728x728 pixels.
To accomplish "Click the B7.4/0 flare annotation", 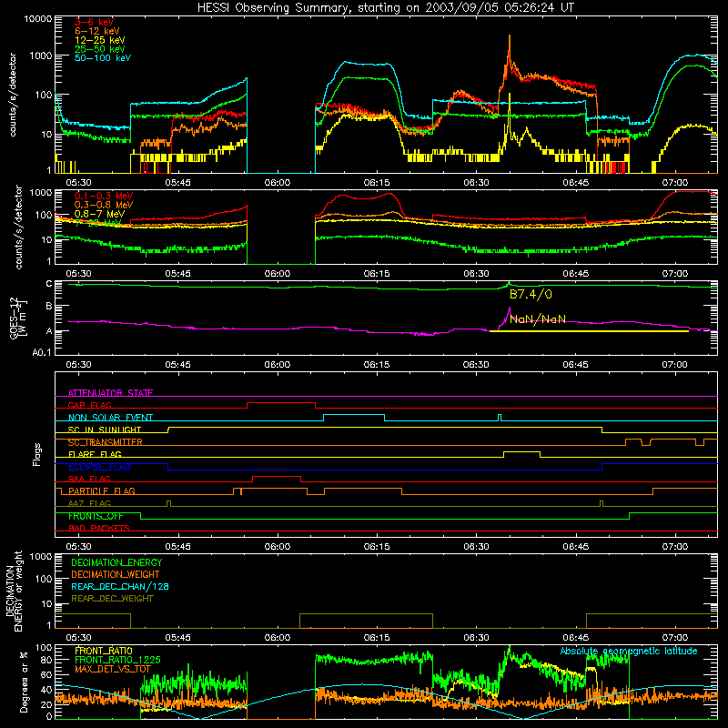I will [531, 294].
